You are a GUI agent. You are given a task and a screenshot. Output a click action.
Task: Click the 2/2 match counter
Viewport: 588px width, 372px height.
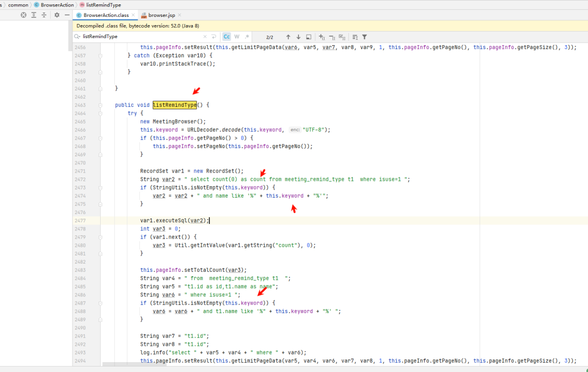tap(269, 37)
